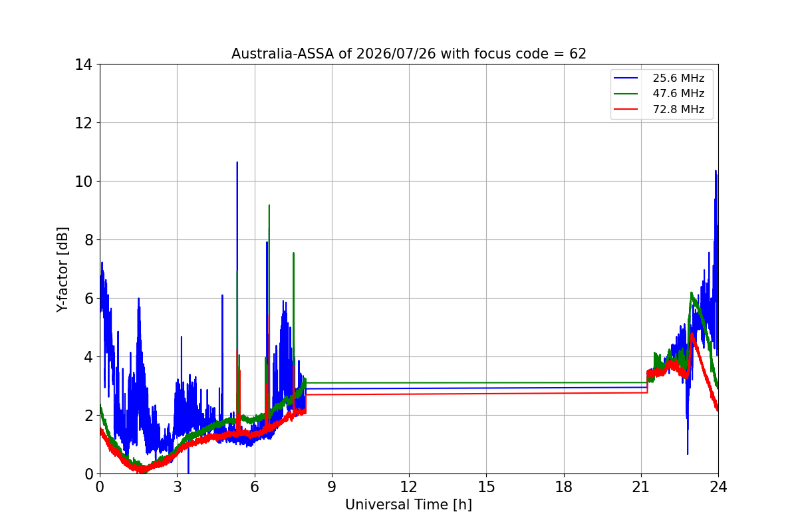Image resolution: width=798 pixels, height=532 pixels.
Task: Click the 72.8 MHz legend label
Action: coord(678,110)
